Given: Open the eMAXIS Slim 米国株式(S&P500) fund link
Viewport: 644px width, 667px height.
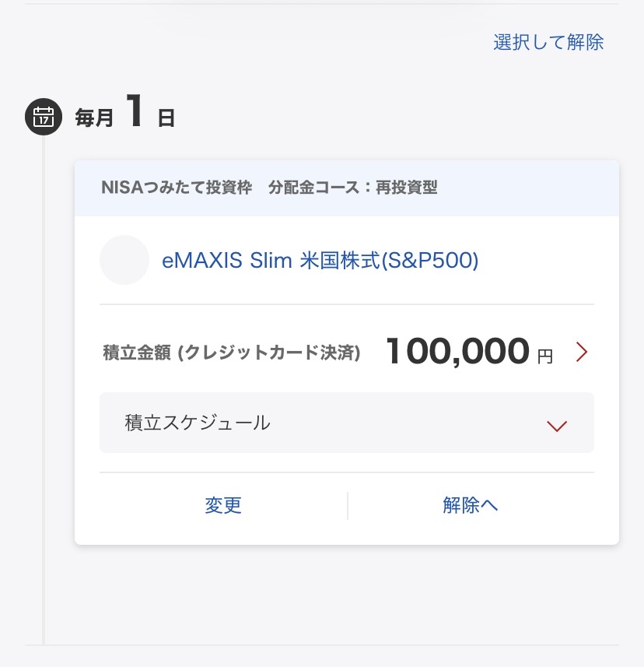Looking at the screenshot, I should pos(320,261).
